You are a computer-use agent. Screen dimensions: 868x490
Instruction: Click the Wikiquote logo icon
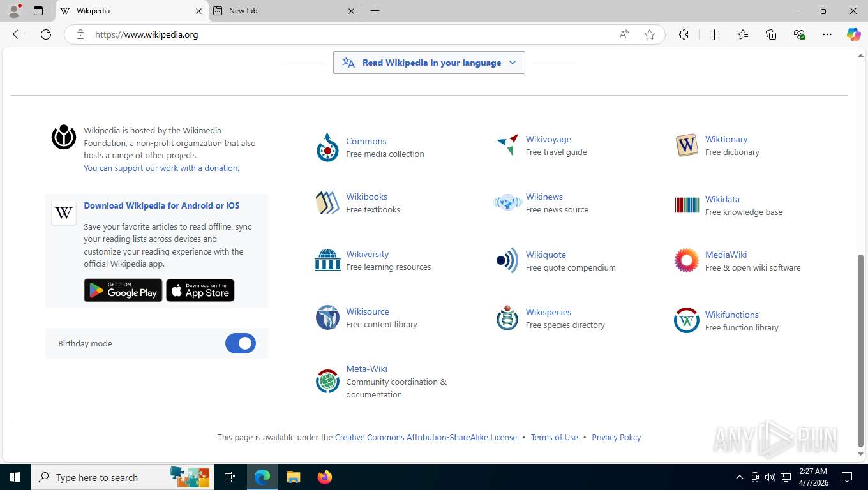click(507, 260)
